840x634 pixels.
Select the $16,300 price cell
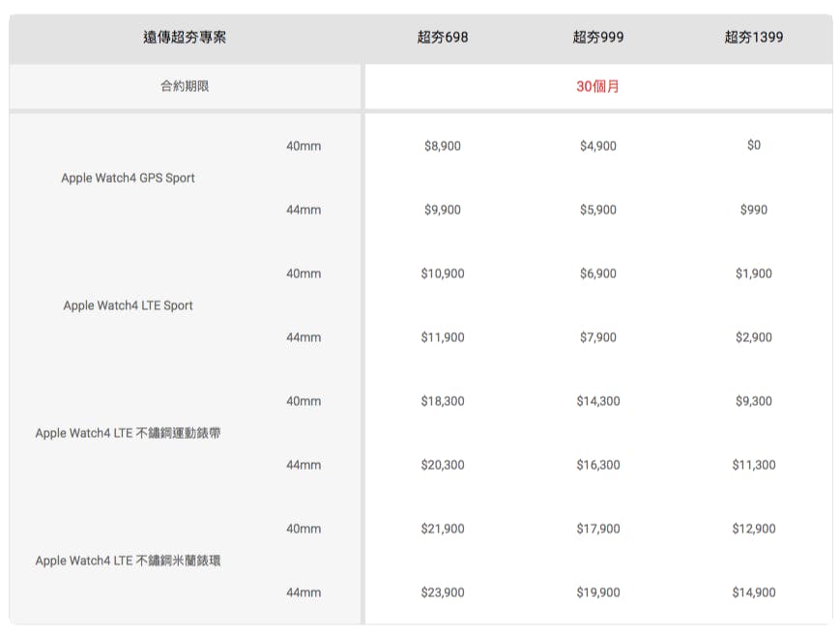point(597,465)
